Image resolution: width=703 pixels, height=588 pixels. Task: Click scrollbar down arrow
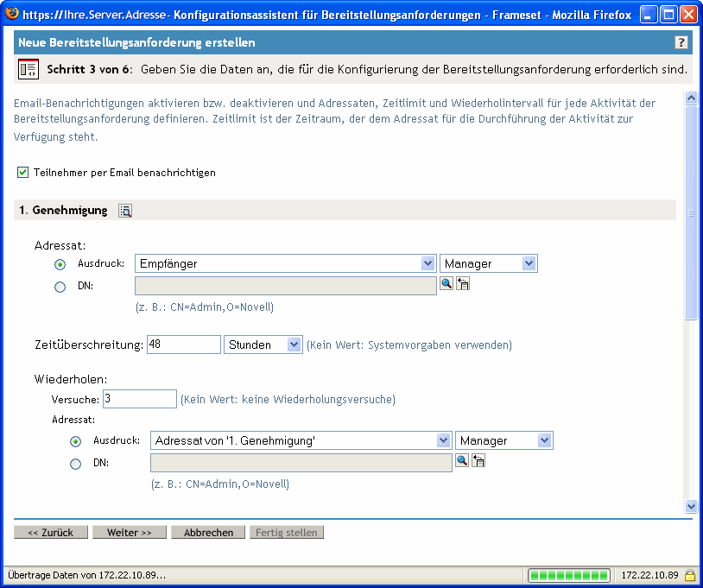coord(691,507)
